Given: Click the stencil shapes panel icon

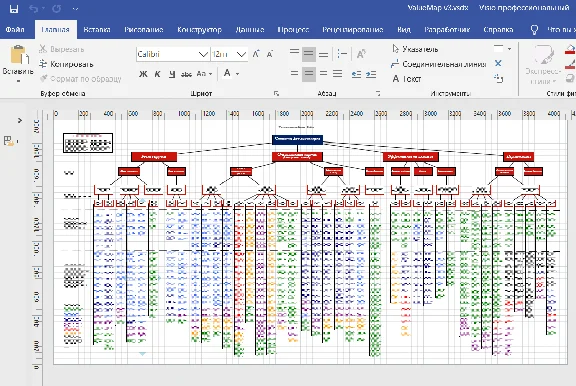Looking at the screenshot, I should (x=10, y=141).
